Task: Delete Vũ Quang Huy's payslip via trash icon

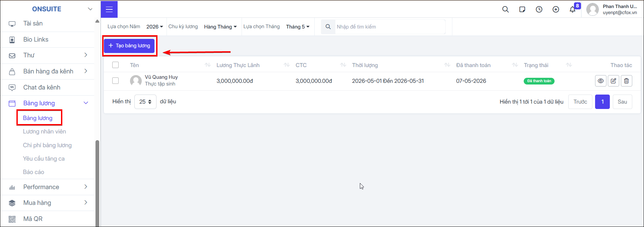Action: point(627,81)
